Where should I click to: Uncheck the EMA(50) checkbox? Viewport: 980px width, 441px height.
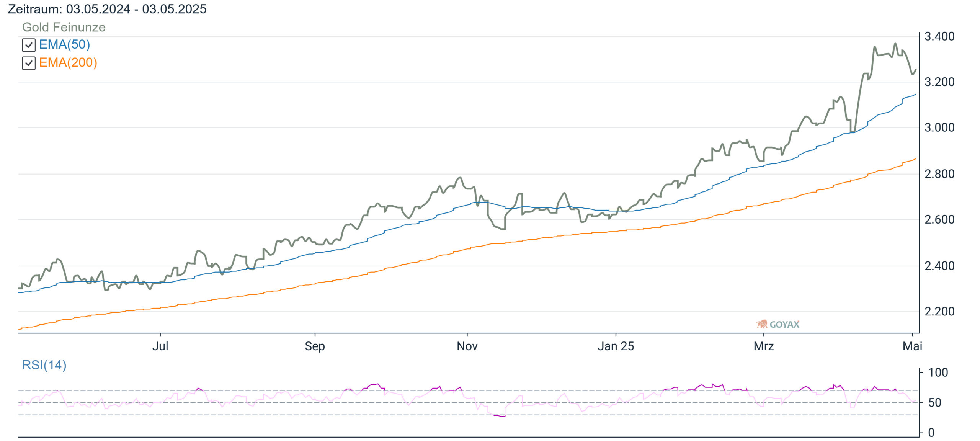pyautogui.click(x=29, y=45)
